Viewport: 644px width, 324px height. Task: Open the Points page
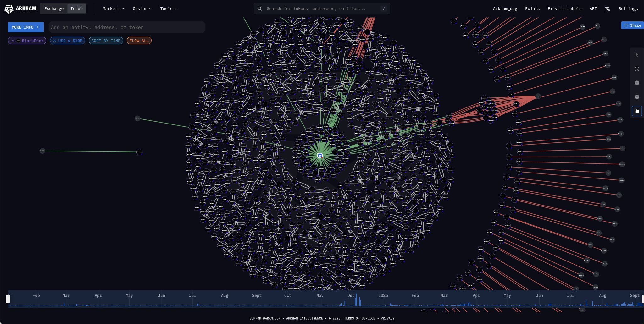[x=532, y=8]
